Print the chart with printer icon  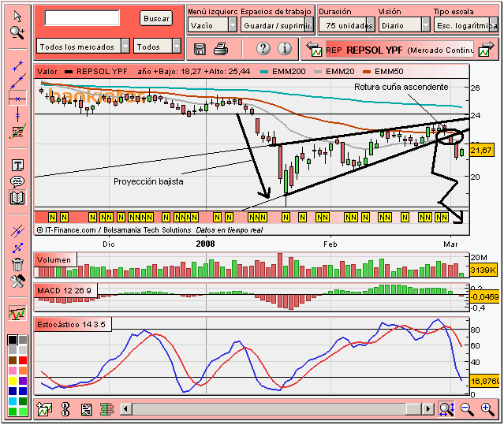pos(221,49)
